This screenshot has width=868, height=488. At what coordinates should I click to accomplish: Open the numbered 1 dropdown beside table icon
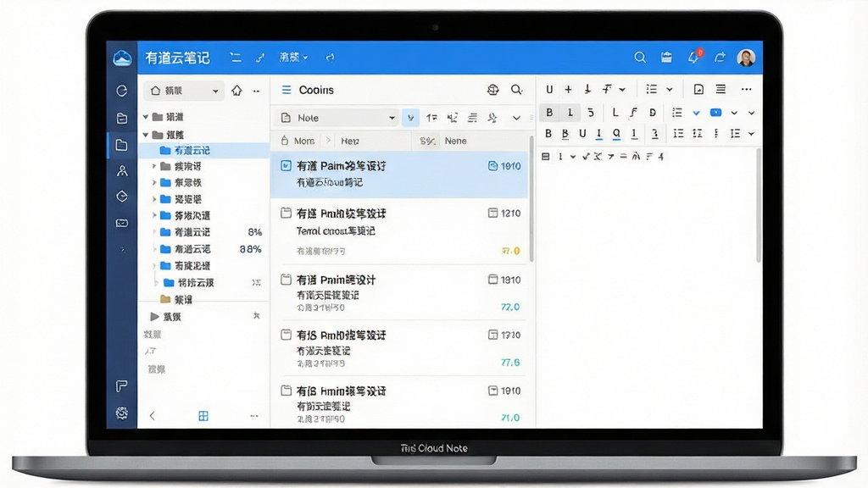[x=565, y=157]
